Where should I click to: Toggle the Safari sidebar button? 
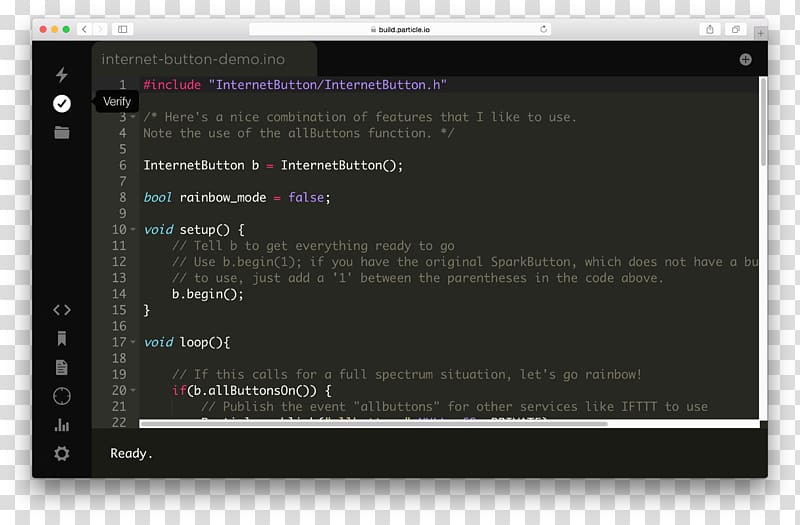click(x=122, y=29)
